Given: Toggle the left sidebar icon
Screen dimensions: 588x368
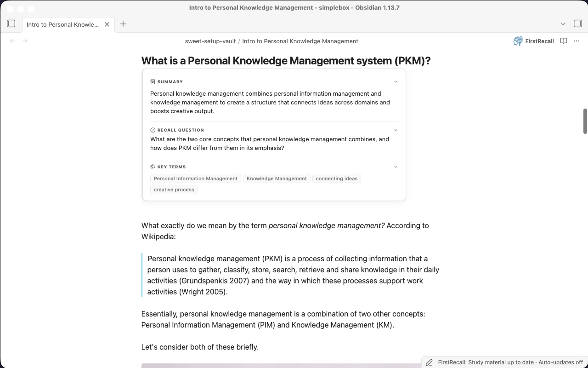Looking at the screenshot, I should click(11, 23).
